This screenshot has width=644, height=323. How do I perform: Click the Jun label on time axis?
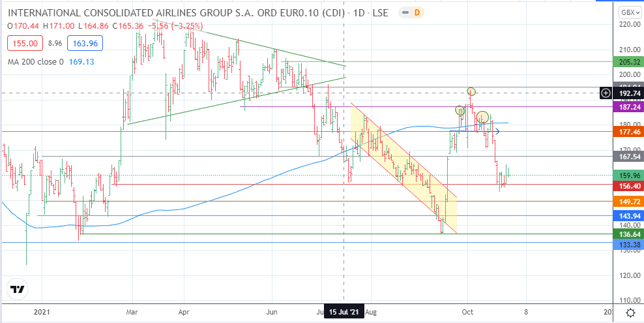coord(272,312)
